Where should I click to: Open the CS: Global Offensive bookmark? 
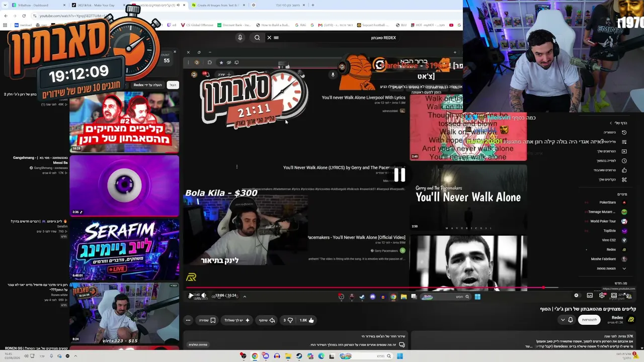point(197,25)
